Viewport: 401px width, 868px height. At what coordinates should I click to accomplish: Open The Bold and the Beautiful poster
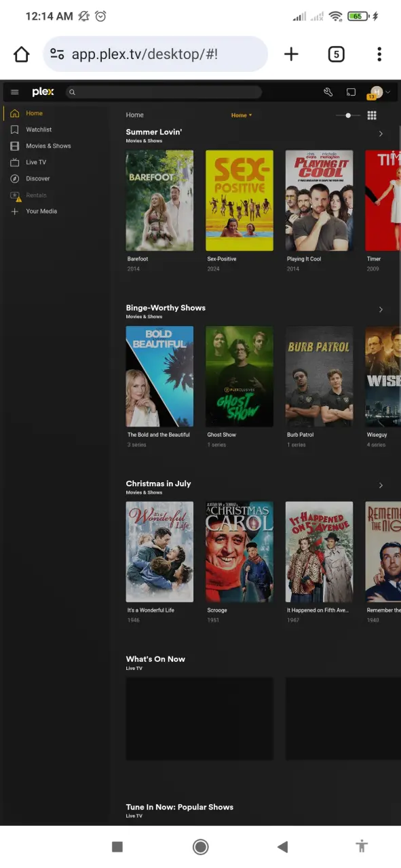(159, 376)
